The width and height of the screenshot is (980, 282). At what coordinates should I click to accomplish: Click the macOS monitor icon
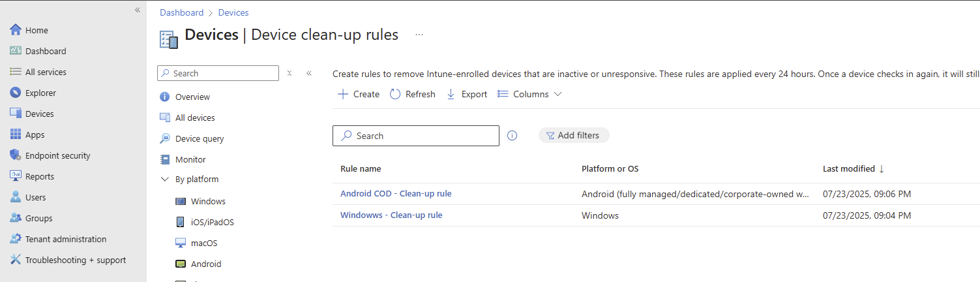tap(181, 243)
